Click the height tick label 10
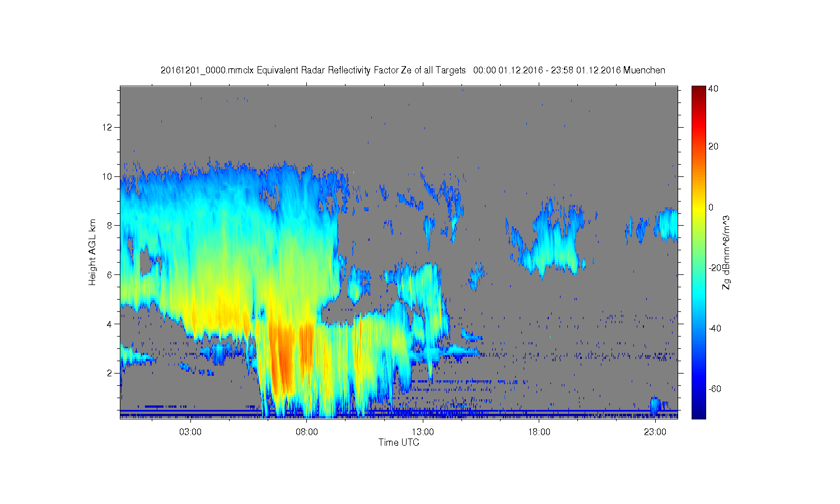 tap(108, 176)
